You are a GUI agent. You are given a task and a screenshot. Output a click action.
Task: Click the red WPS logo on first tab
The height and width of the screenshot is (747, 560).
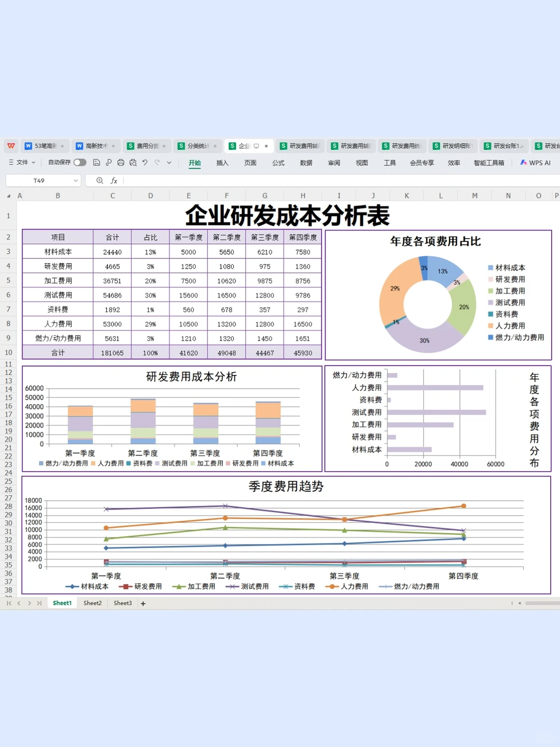(11, 146)
